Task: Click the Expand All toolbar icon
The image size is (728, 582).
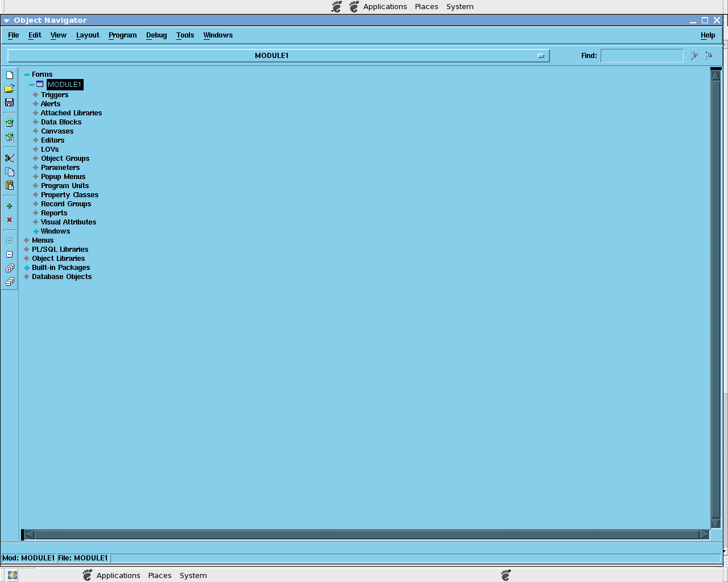Action: pyautogui.click(x=9, y=268)
